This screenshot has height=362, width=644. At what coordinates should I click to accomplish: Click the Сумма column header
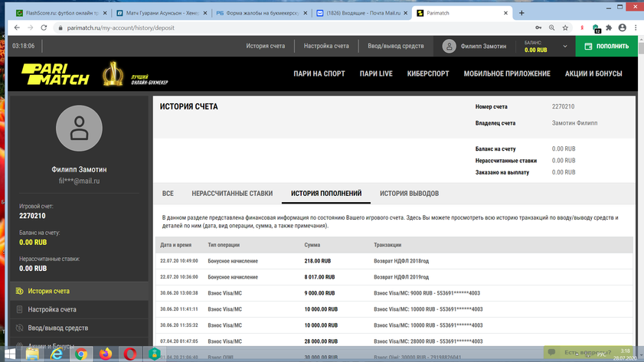point(312,245)
